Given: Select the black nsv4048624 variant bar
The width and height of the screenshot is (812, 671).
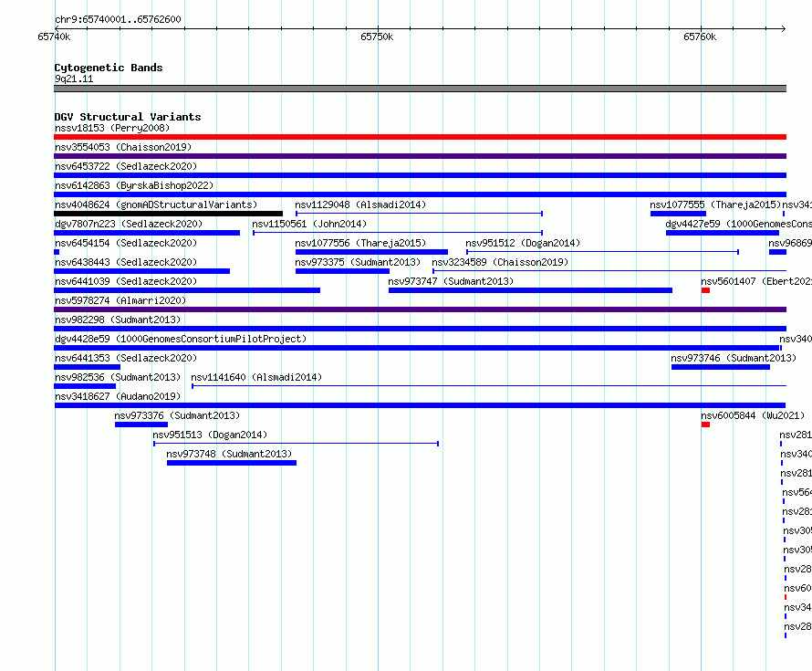Looking at the screenshot, I should (168, 214).
